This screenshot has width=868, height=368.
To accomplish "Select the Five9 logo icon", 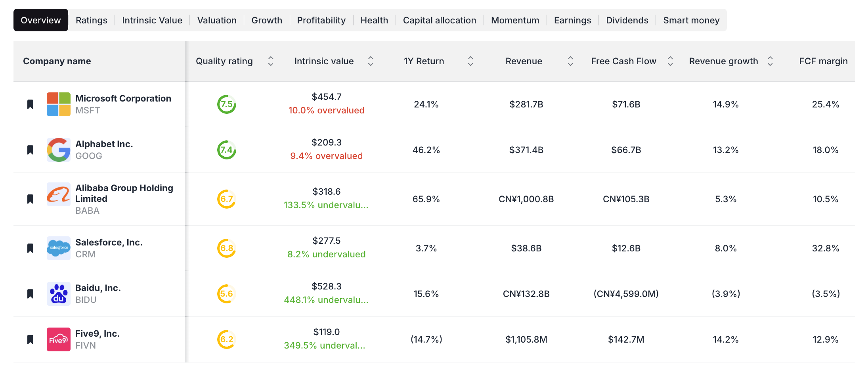I will point(58,339).
